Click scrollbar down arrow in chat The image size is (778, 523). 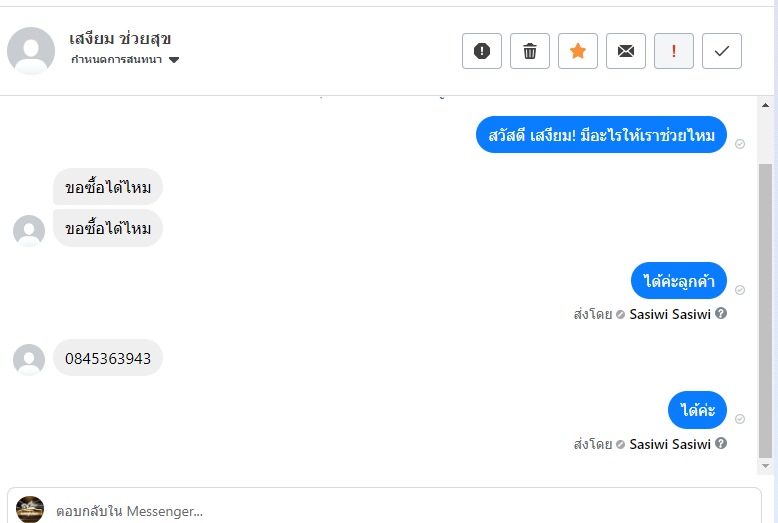(765, 466)
